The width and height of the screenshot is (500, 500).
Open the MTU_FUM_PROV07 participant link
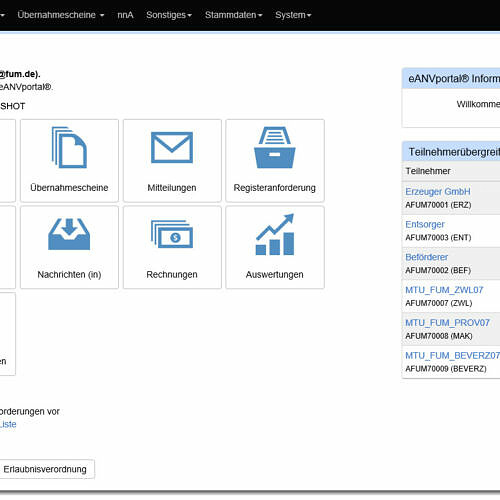(447, 323)
